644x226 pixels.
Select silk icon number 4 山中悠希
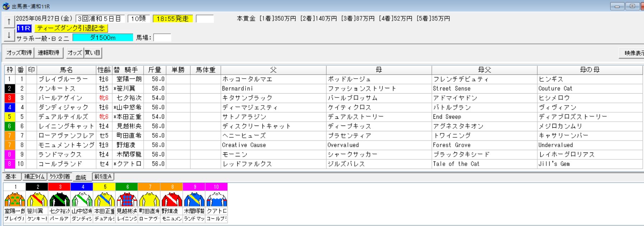[82, 199]
